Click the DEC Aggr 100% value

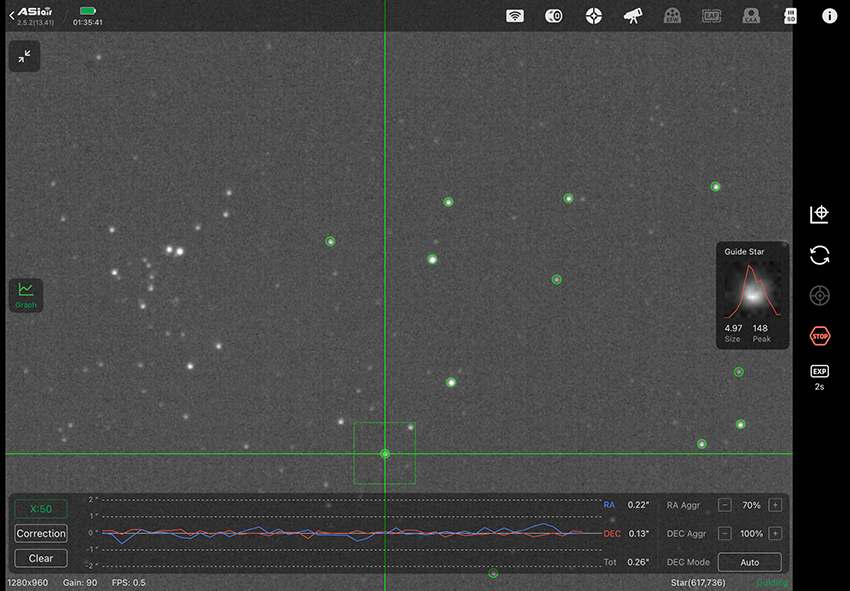click(751, 534)
